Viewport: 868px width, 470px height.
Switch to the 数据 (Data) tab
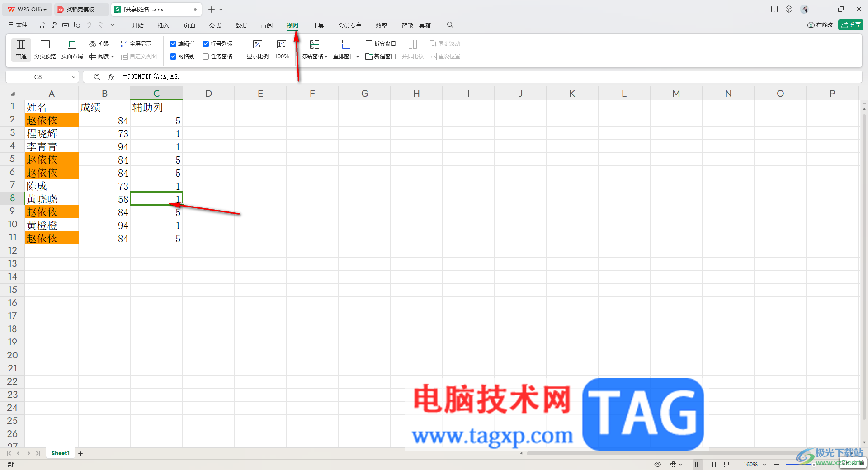pos(241,25)
